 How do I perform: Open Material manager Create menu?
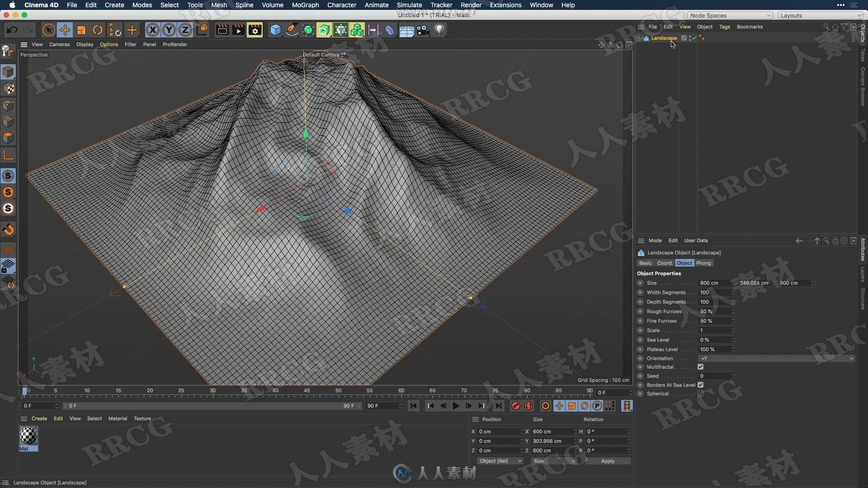(x=39, y=418)
